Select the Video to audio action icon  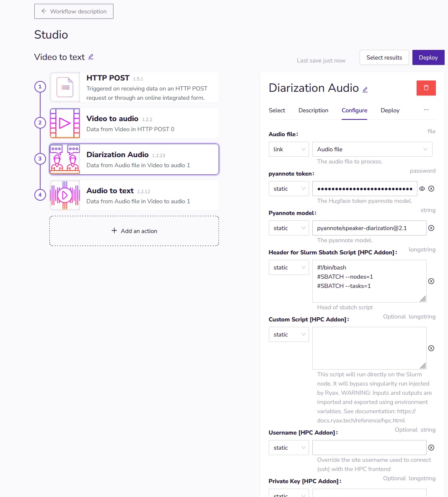point(65,123)
